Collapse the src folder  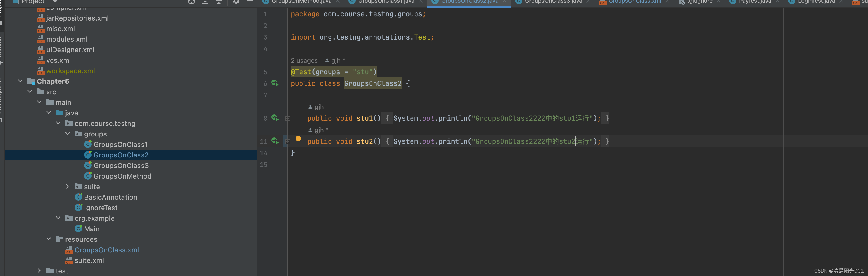[30, 91]
